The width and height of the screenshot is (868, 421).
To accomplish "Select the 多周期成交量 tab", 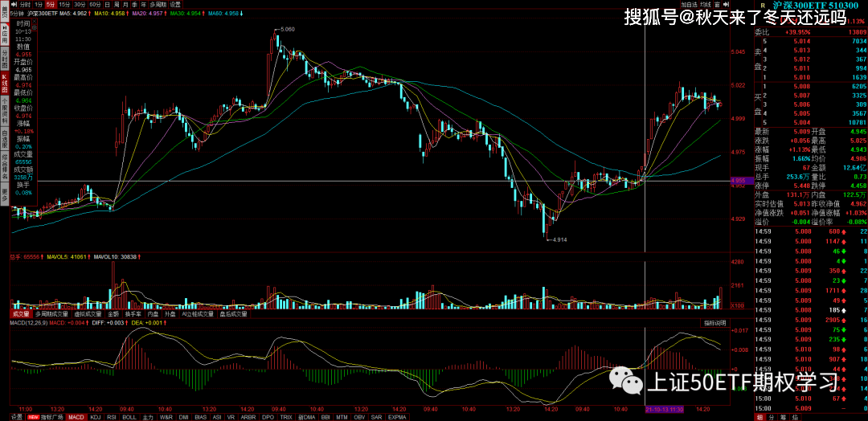I will pos(52,314).
